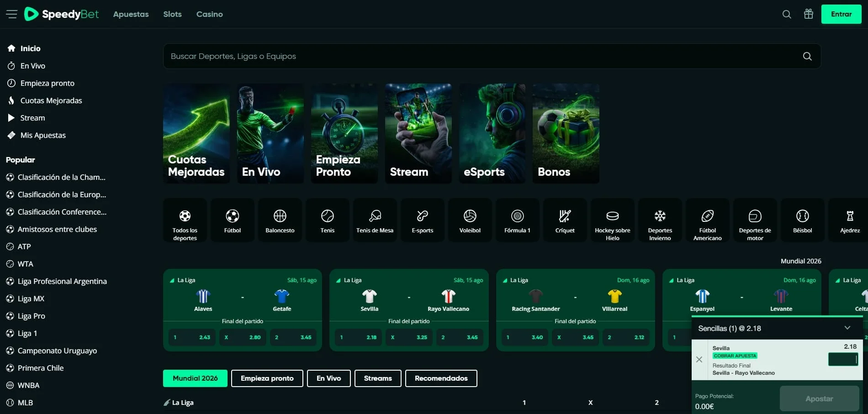This screenshot has height=414, width=868.
Task: Select the Fútbol Americano icon
Action: [x=708, y=220]
